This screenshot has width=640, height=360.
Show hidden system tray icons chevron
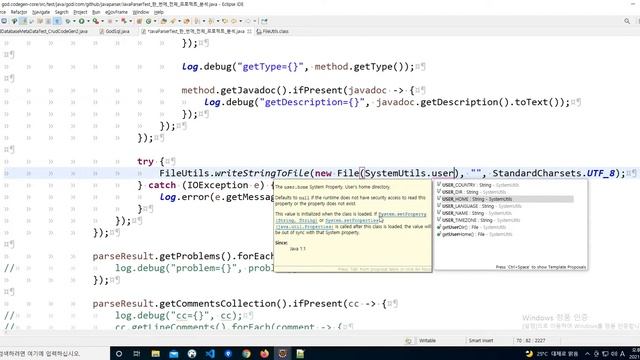[587, 353]
